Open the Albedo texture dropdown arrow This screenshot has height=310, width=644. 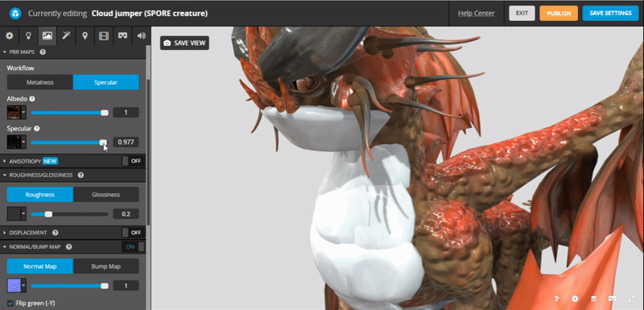[23, 112]
